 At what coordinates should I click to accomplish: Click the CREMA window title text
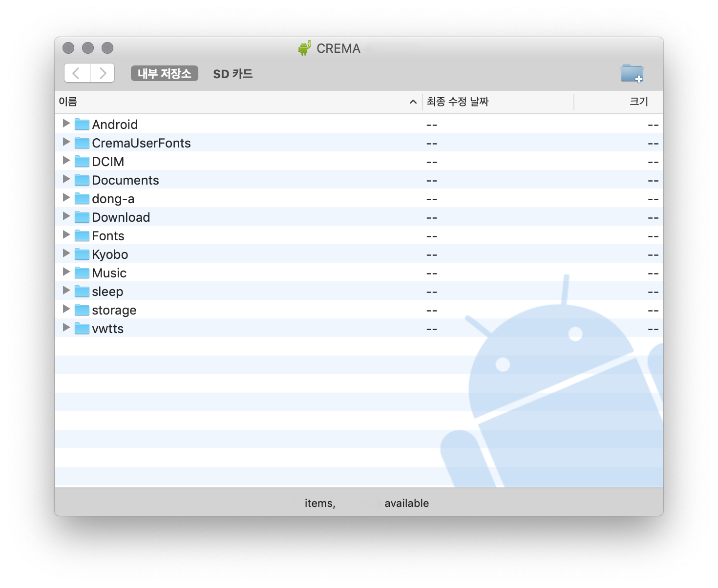pos(338,48)
